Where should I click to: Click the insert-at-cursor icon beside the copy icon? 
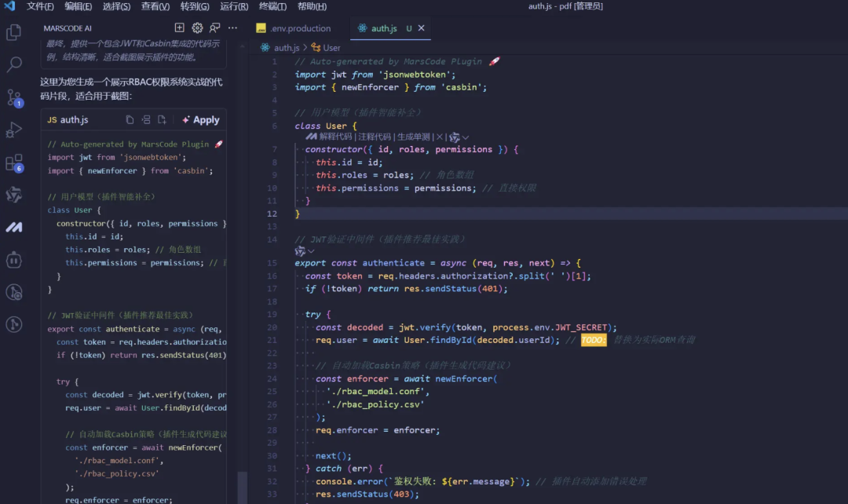[x=146, y=120]
